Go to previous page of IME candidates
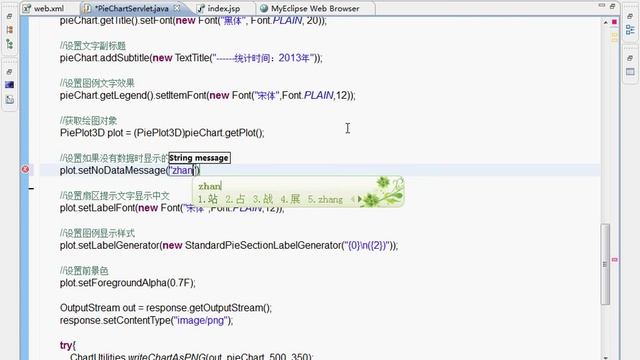Viewport: 640px width, 360px height. coord(353,199)
